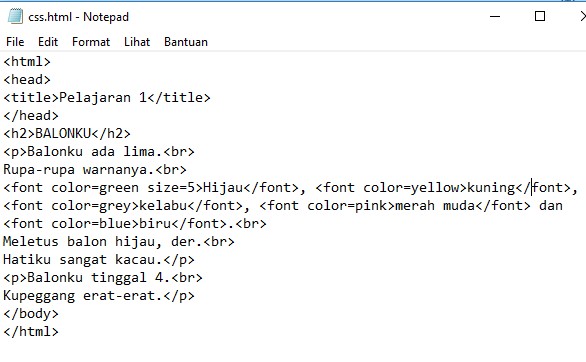Place cursor on the BALONKU heading line
Viewport: 586px width, 362px height.
click(x=67, y=133)
